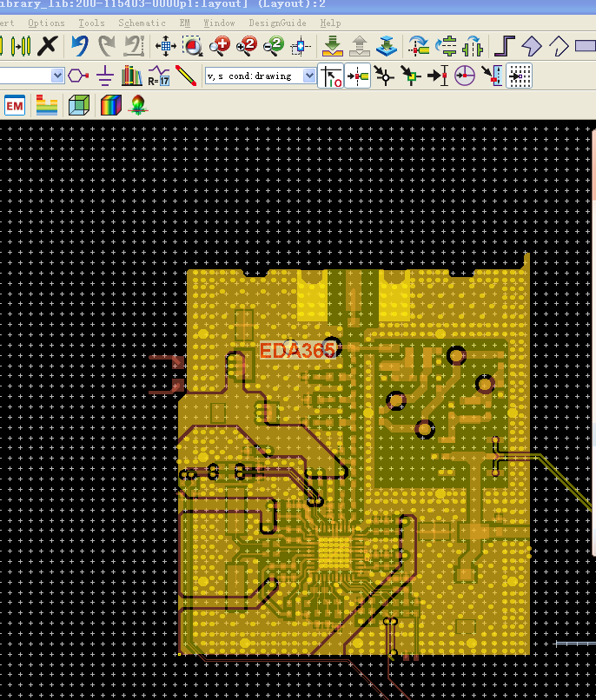Toggle pin snap mode
596x700 pixels.
coord(358,76)
